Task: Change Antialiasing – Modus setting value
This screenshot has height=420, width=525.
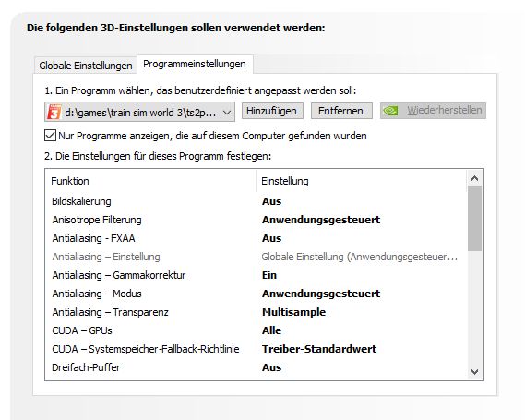Action: (321, 294)
